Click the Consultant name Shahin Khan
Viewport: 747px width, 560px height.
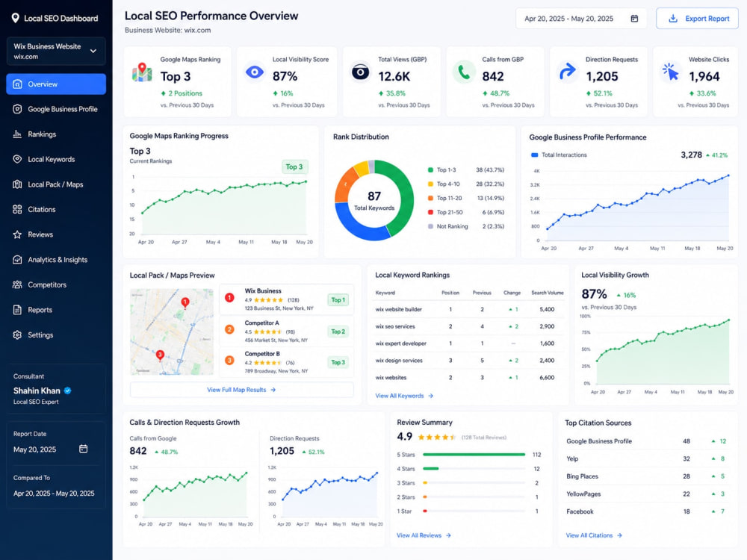tap(37, 391)
